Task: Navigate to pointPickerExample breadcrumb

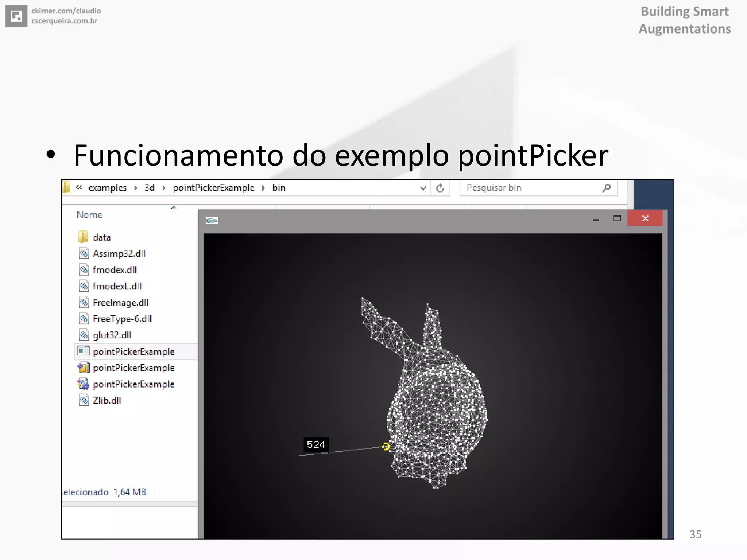Action: [x=214, y=188]
